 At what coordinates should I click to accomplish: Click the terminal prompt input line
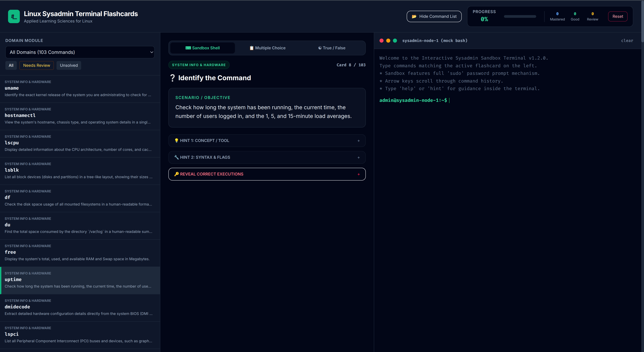coord(507,100)
